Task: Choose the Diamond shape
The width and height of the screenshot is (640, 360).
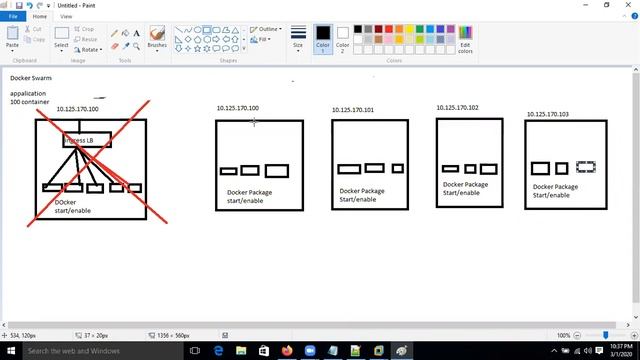Action: (x=188, y=40)
